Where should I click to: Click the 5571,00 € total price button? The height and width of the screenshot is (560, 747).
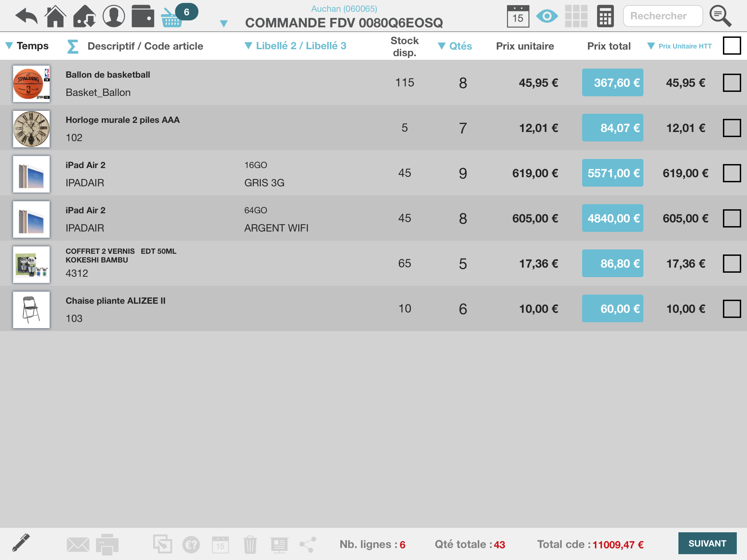(613, 173)
